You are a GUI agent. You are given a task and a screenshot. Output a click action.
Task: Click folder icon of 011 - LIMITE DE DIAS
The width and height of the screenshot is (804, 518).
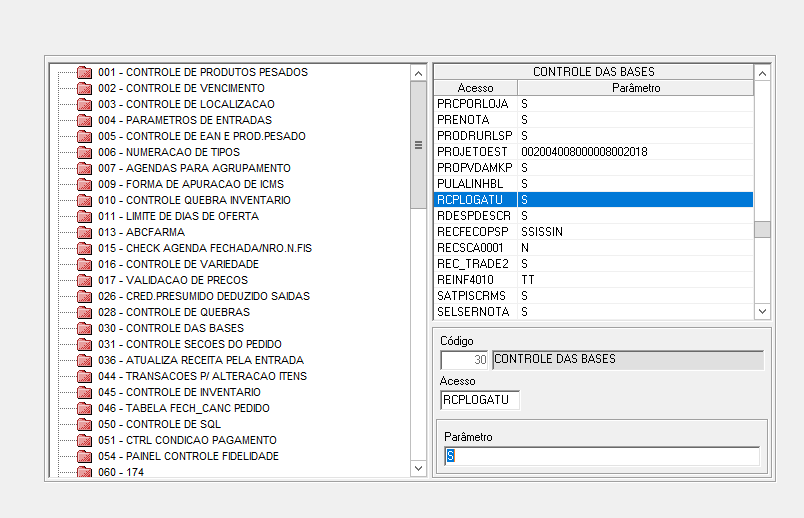[x=84, y=216]
